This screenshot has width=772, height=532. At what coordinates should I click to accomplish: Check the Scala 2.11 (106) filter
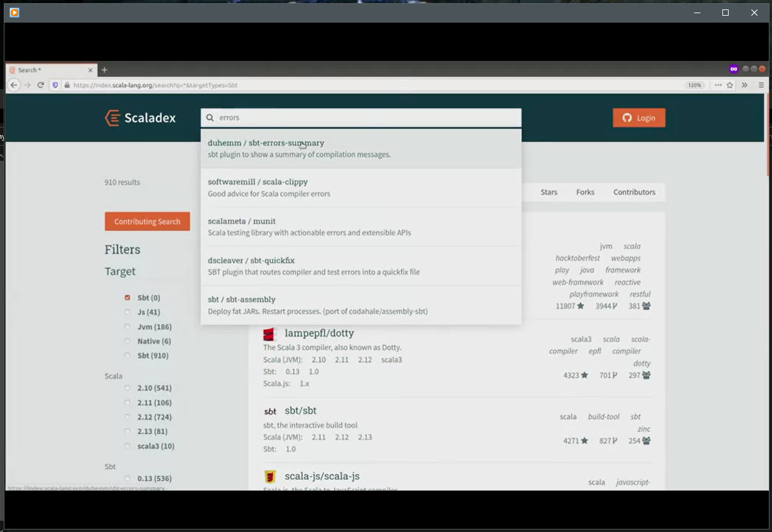[x=128, y=403]
